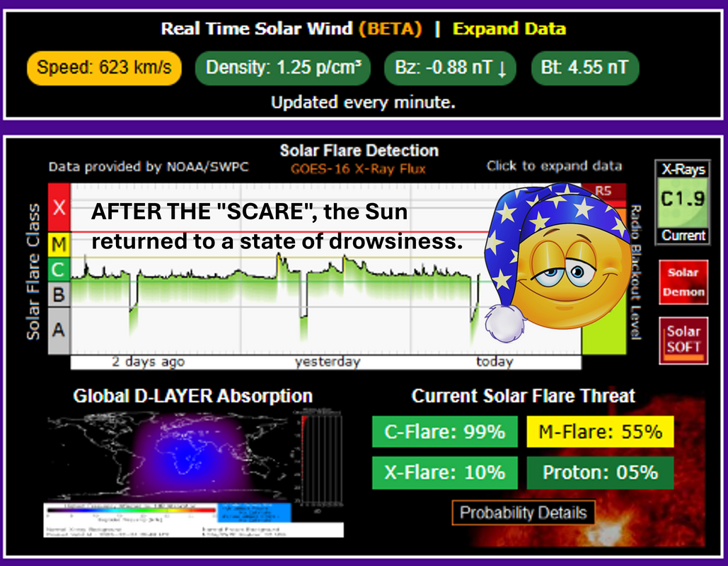
Task: Click 'Click to expand data' text
Action: (554, 166)
